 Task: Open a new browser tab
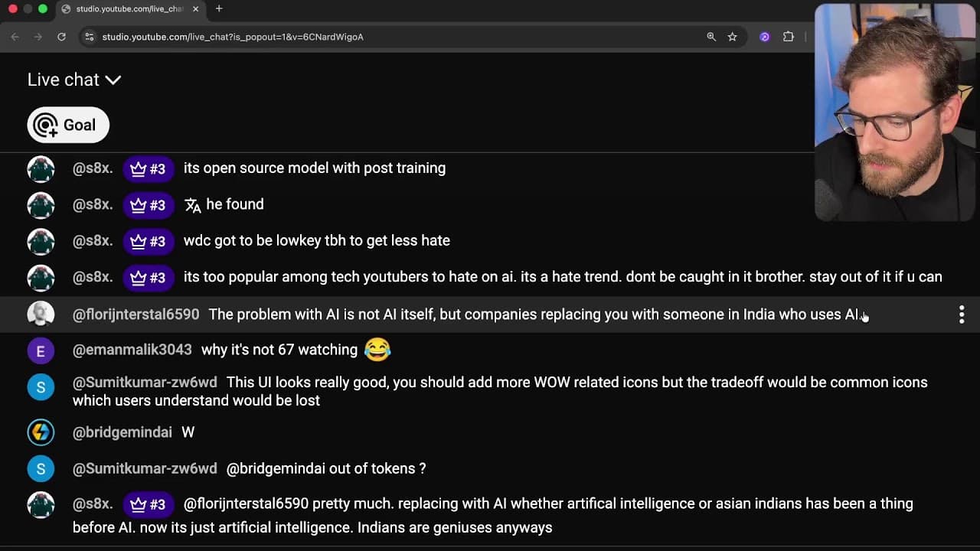[219, 8]
